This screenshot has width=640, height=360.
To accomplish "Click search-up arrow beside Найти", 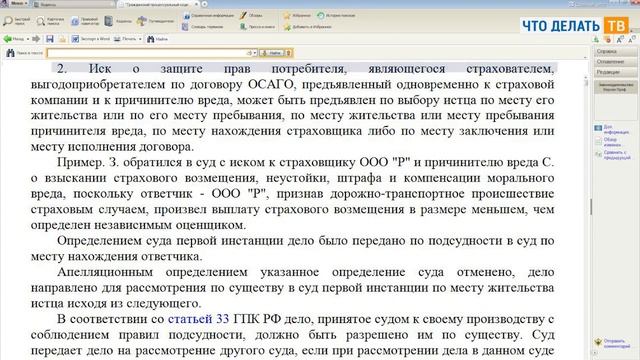I will pyautogui.click(x=288, y=53).
